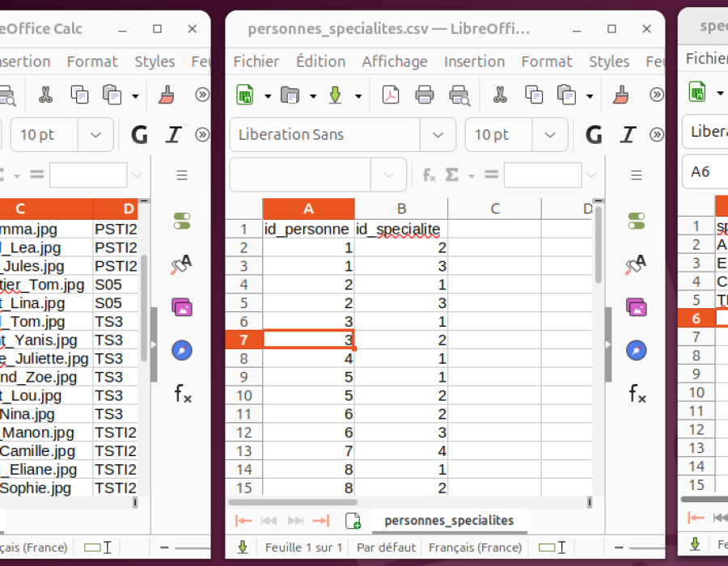Open the Liberation Sans font name dropdown
This screenshot has width=728, height=566.
point(438,135)
